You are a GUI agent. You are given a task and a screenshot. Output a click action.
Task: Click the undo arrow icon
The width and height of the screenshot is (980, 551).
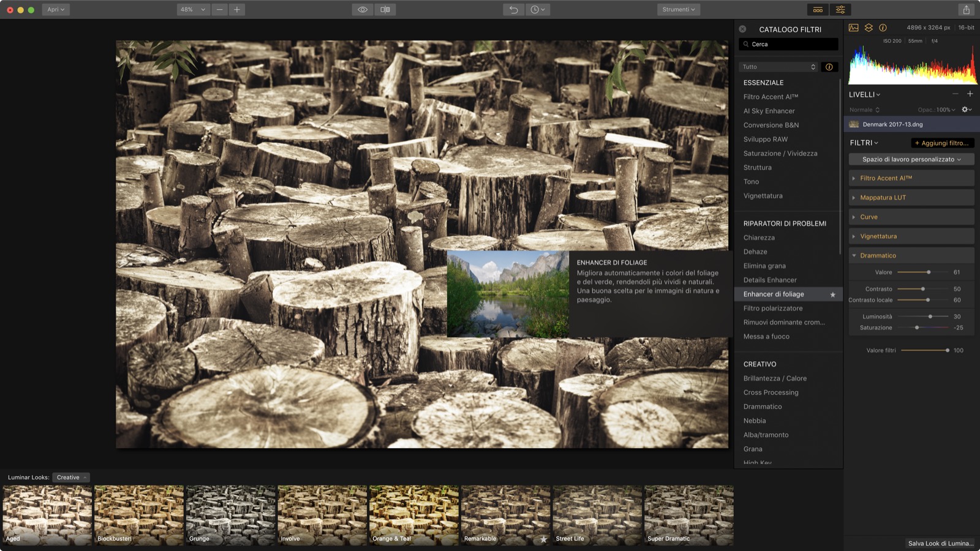(x=513, y=10)
